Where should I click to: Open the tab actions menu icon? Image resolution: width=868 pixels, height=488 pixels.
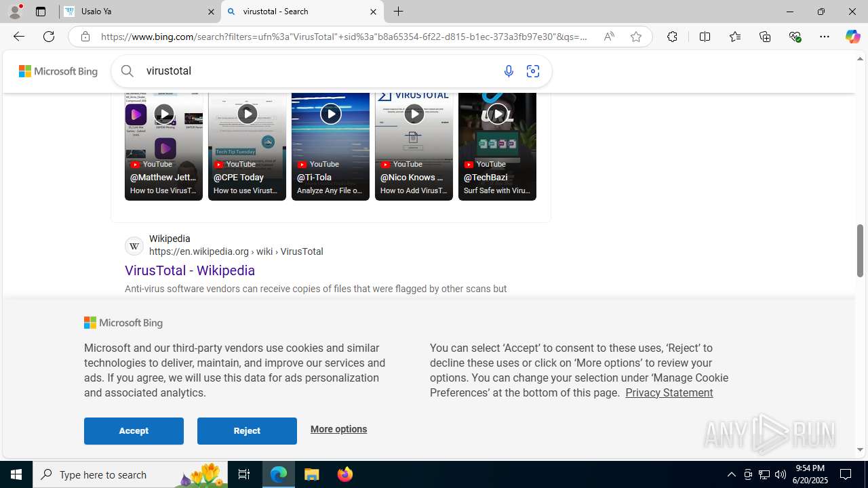point(41,12)
